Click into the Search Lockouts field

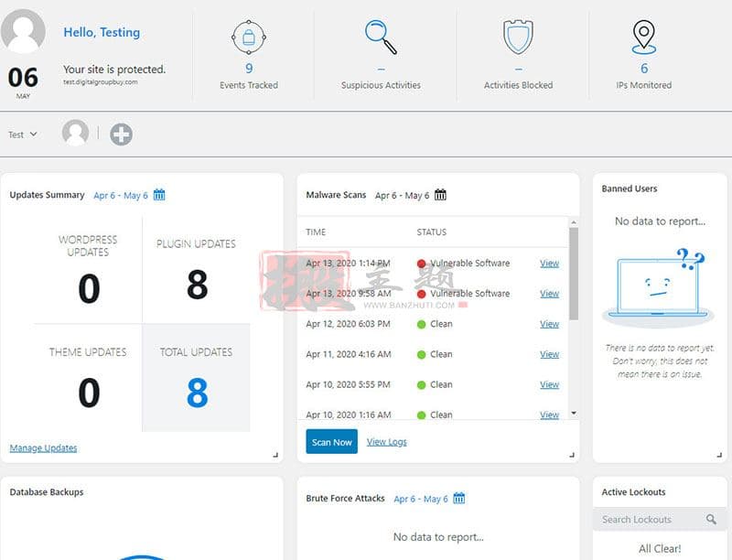660,519
